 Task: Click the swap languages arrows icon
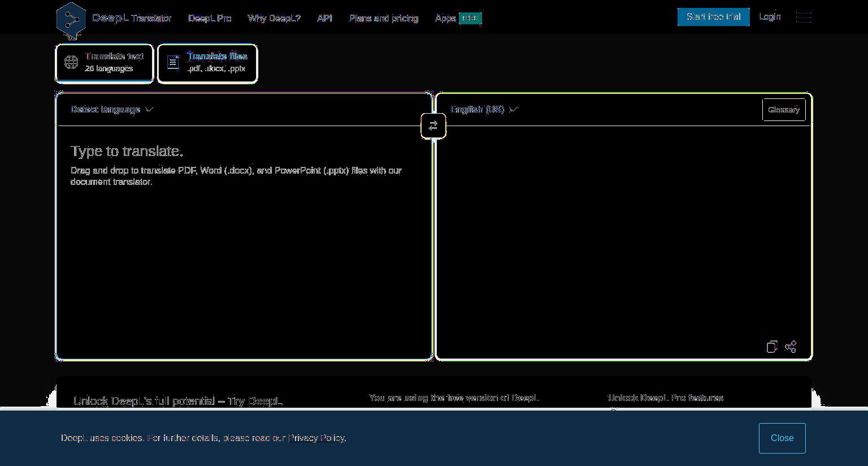(433, 126)
